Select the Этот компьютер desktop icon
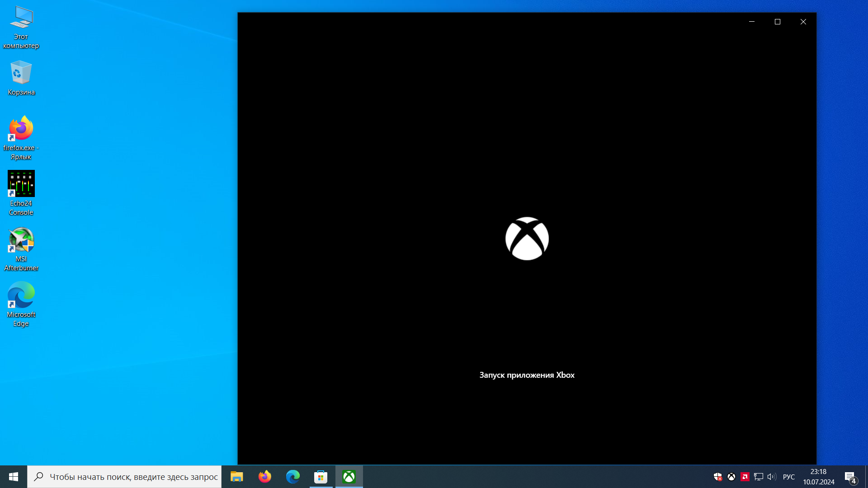The image size is (868, 488). (21, 27)
